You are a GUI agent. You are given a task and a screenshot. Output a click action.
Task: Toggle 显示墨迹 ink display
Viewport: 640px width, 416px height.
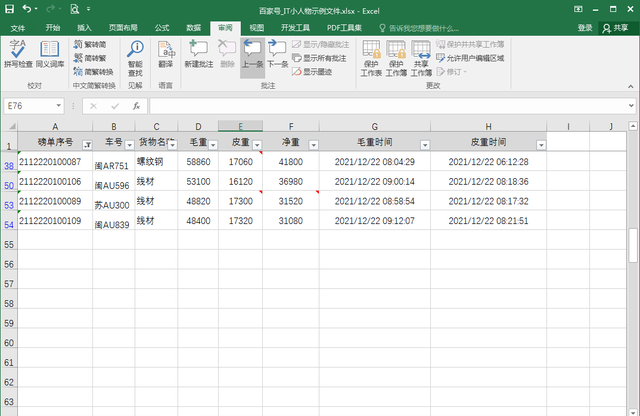coord(313,71)
